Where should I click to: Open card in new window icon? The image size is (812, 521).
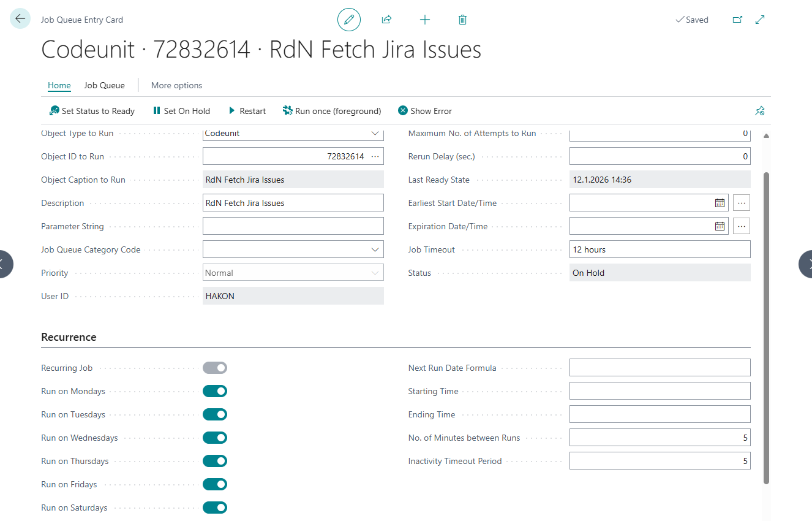pos(737,20)
